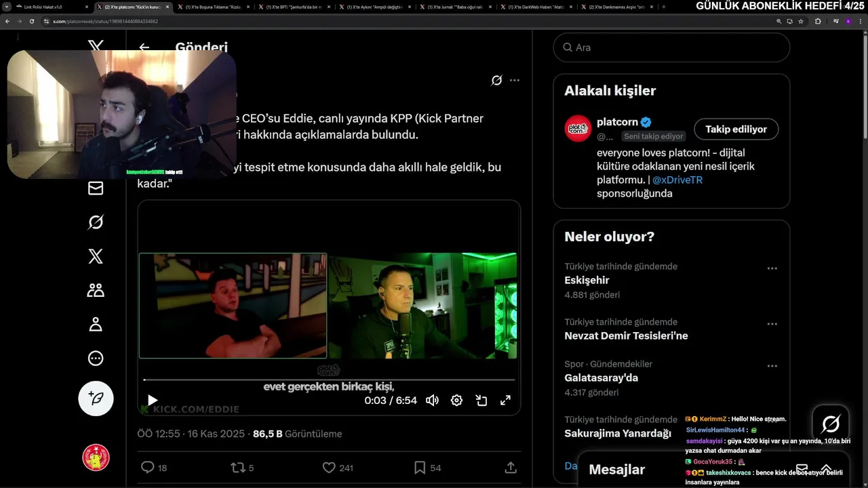Open browser three-dot menu

(x=860, y=21)
